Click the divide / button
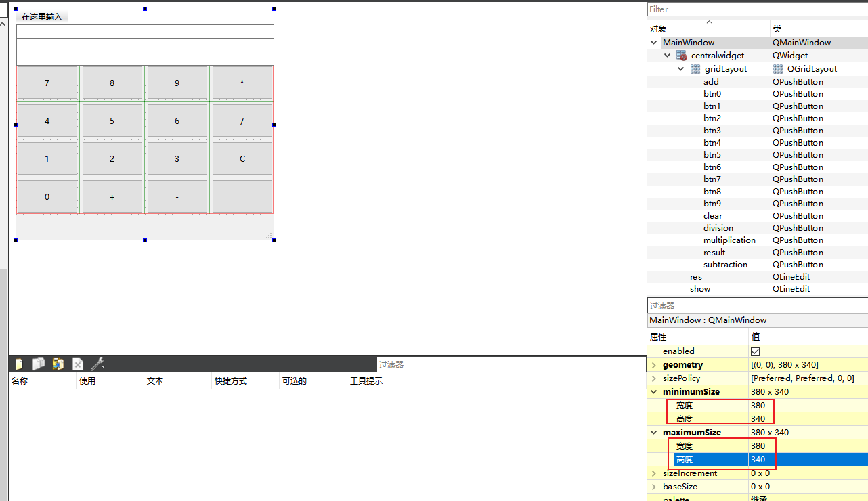 [242, 121]
